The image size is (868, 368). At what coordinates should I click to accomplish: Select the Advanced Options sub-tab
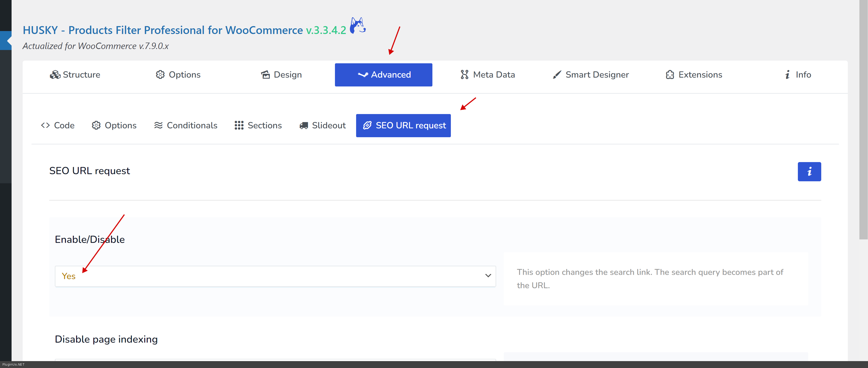(x=114, y=125)
